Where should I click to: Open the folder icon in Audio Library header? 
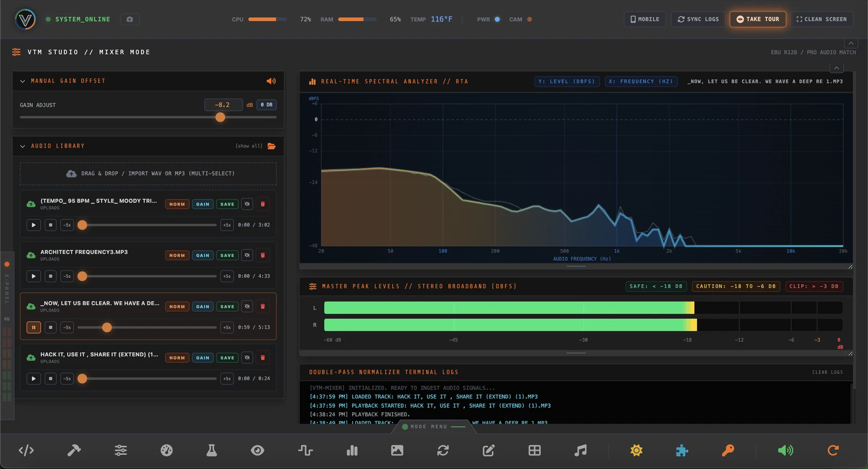272,146
